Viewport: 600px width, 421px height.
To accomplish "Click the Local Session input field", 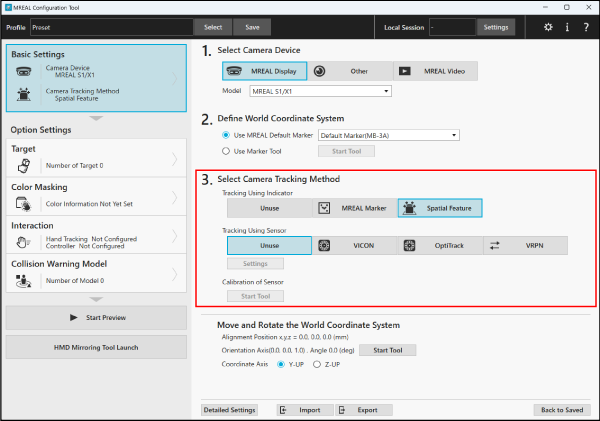I will point(452,27).
